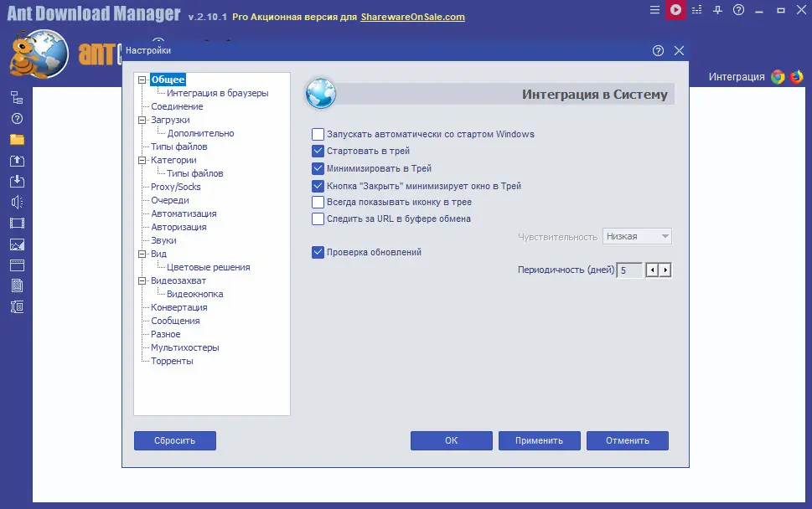812x509 pixels.
Task: Select Очереди settings item
Action: pos(170,200)
